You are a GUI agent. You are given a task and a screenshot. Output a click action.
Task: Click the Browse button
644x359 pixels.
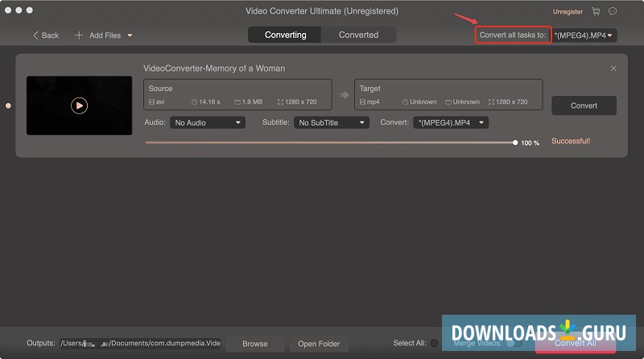[x=254, y=344]
